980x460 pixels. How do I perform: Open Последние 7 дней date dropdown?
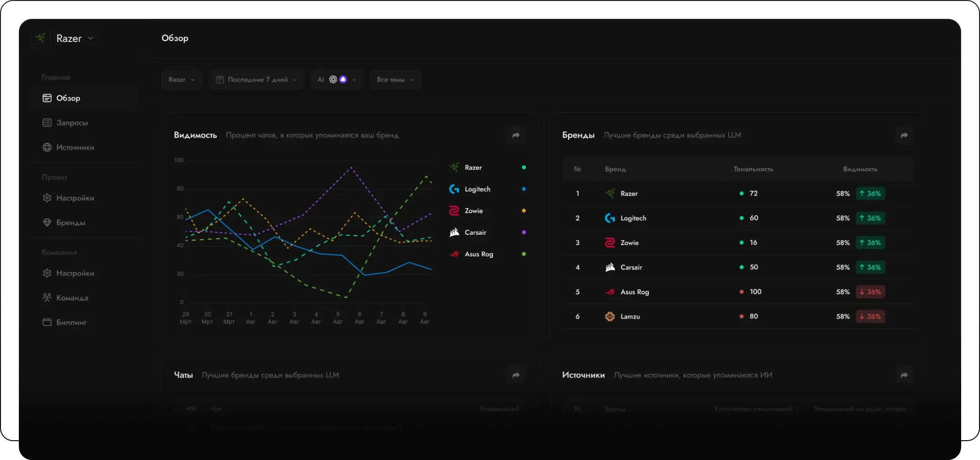click(256, 80)
